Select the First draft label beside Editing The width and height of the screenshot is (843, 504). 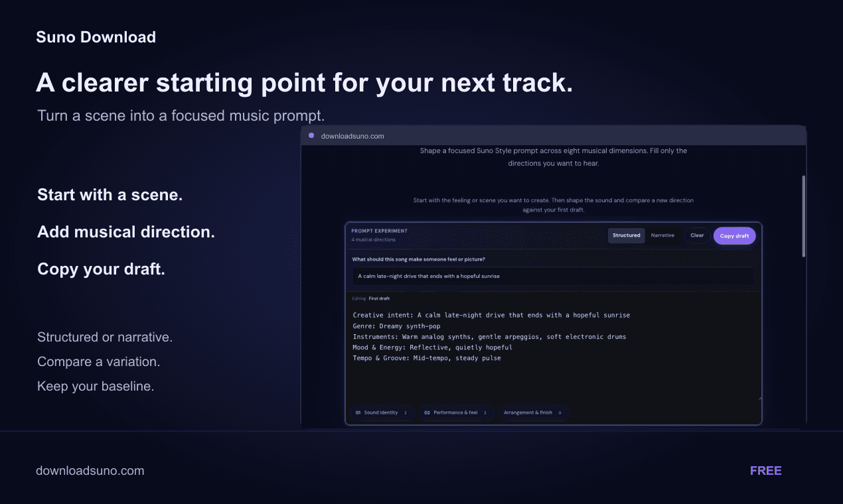pos(380,298)
